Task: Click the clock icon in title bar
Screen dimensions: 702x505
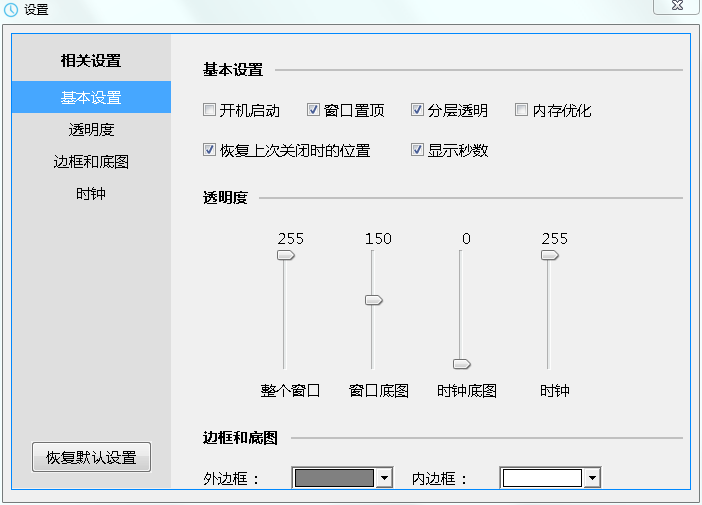Action: [11, 9]
